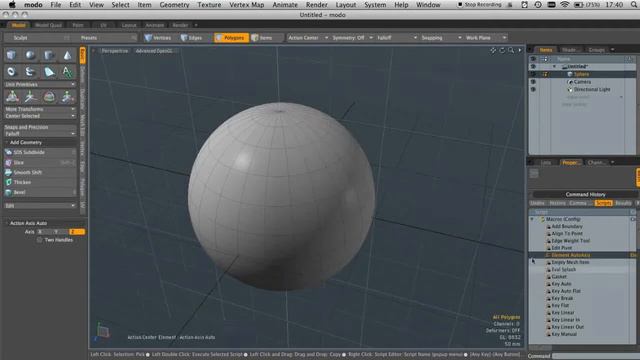640x360 pixels.
Task: Switch to Vertices selection mode
Action: pos(158,38)
